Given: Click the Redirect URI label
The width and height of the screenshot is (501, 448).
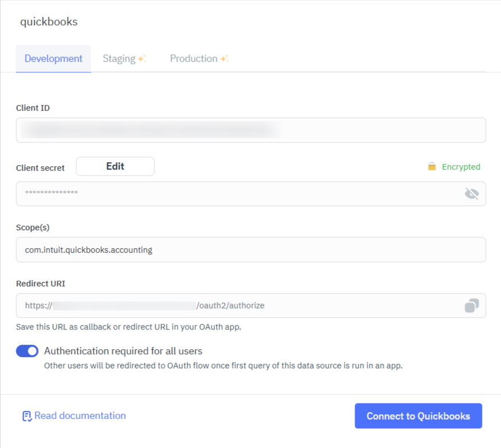Looking at the screenshot, I should [x=40, y=284].
